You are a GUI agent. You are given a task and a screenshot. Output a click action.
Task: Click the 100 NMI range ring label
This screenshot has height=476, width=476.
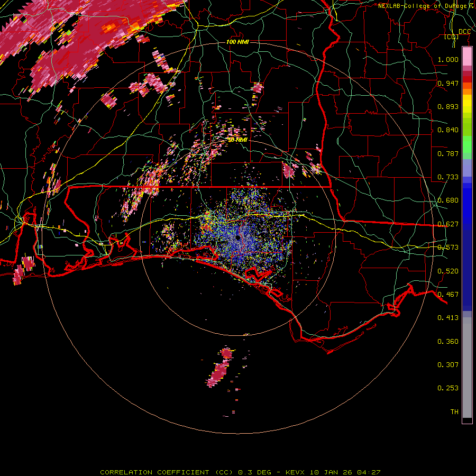point(237,42)
